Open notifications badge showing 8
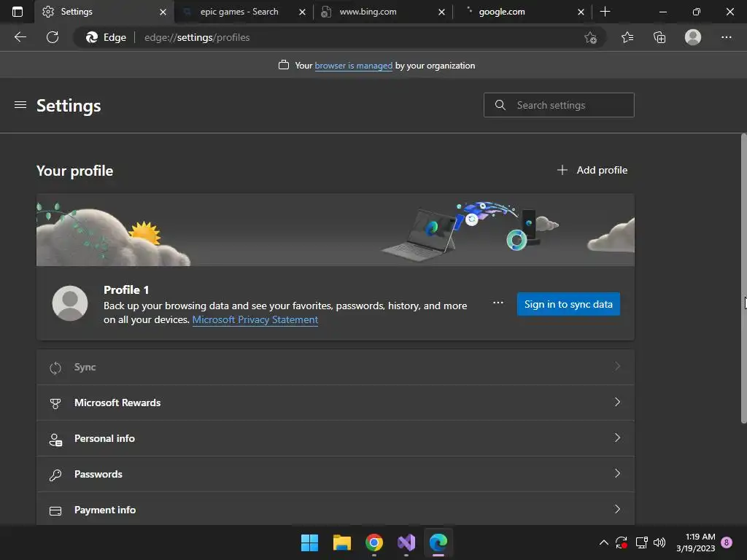The height and width of the screenshot is (560, 747). point(727,542)
